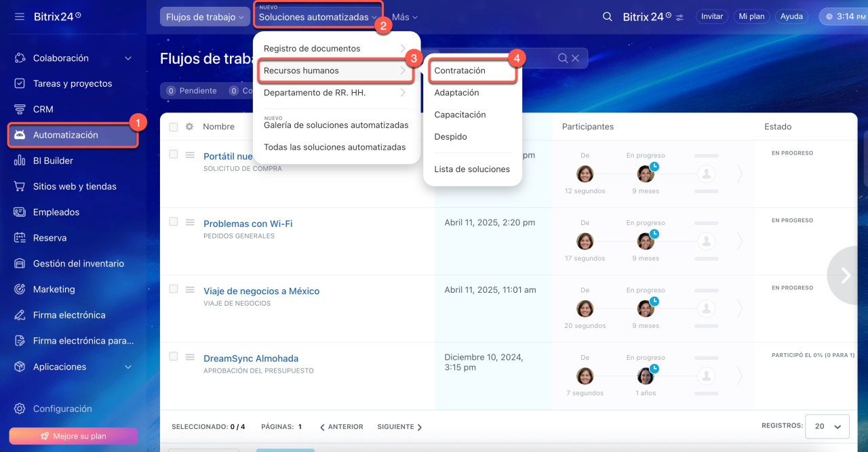Open the DreamSync Almohada workflow link
This screenshot has height=452, width=868.
click(x=251, y=358)
